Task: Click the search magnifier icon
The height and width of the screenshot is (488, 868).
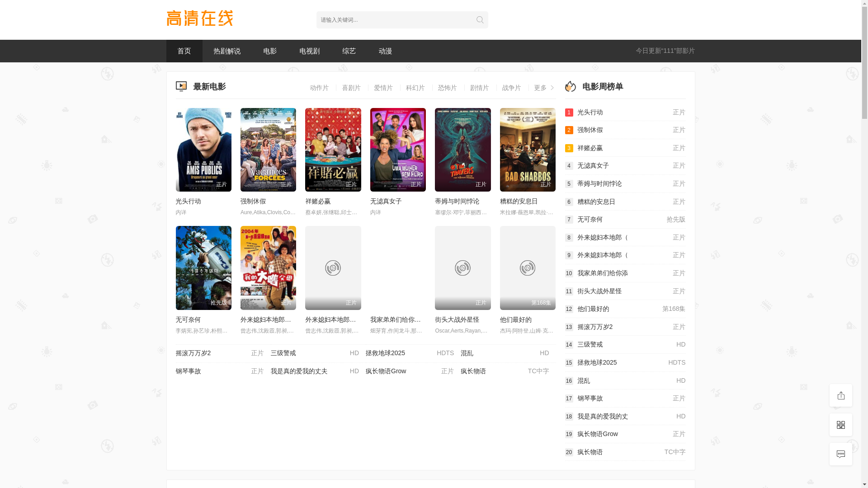Action: [480, 20]
